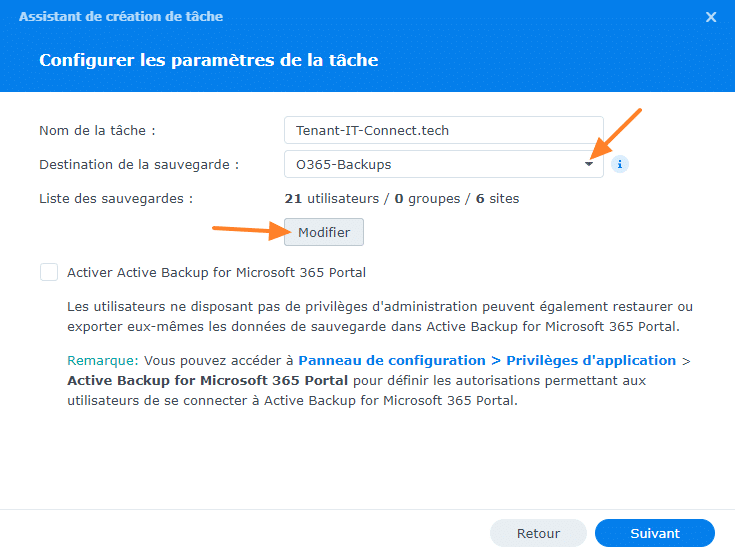Go back with the Retour button
Viewport: 735px width, 554px height.
coord(538,533)
